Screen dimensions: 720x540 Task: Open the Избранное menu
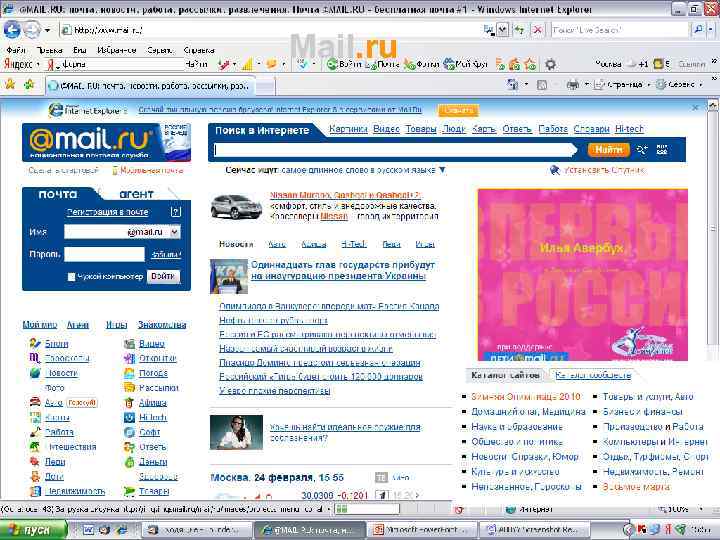pos(117,50)
